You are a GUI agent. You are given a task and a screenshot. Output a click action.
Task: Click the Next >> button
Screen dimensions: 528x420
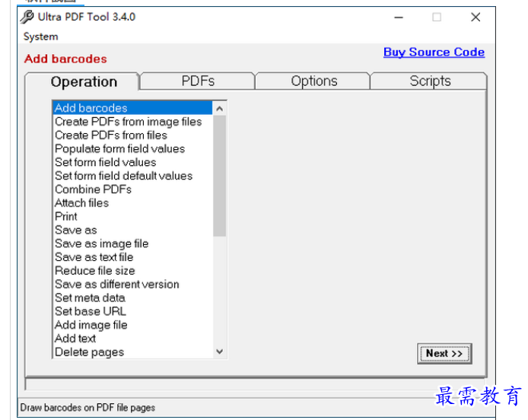pos(444,353)
